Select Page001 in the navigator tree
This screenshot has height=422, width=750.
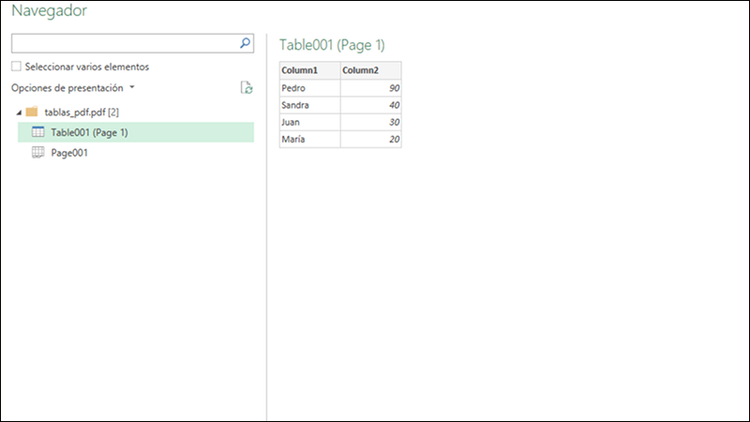70,153
